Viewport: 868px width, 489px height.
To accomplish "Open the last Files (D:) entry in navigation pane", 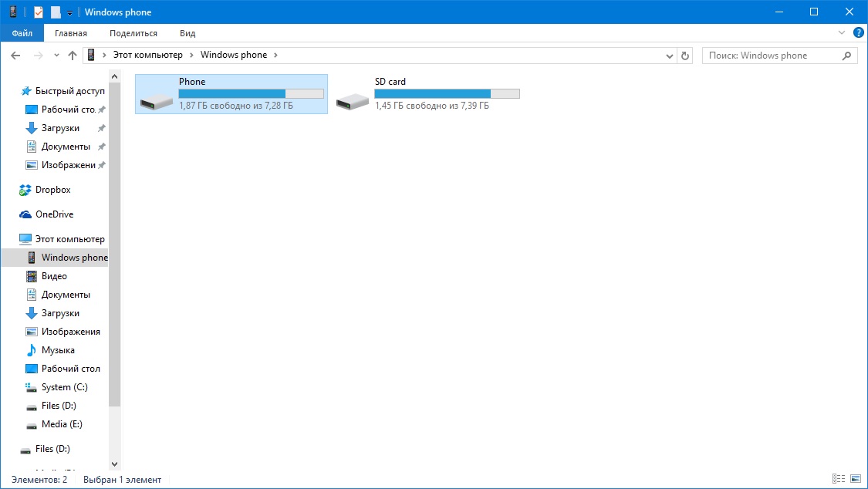I will (52, 449).
